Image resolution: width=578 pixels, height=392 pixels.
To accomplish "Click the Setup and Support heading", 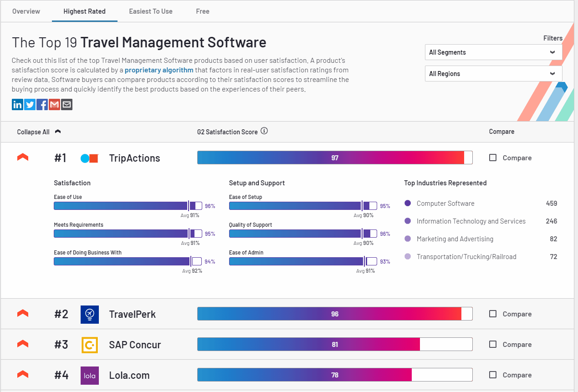I will pos(257,183).
